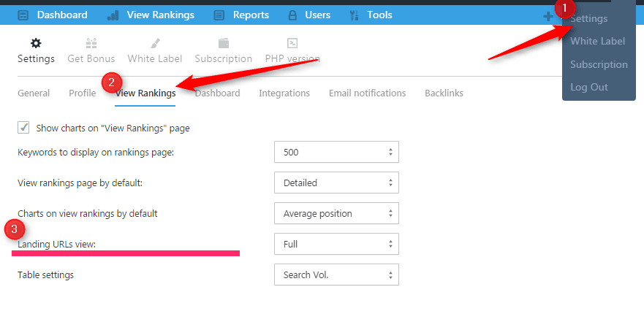Viewport: 644px width, 311px height.
Task: Click the Dashboard icon in top navigation
Action: 23,15
